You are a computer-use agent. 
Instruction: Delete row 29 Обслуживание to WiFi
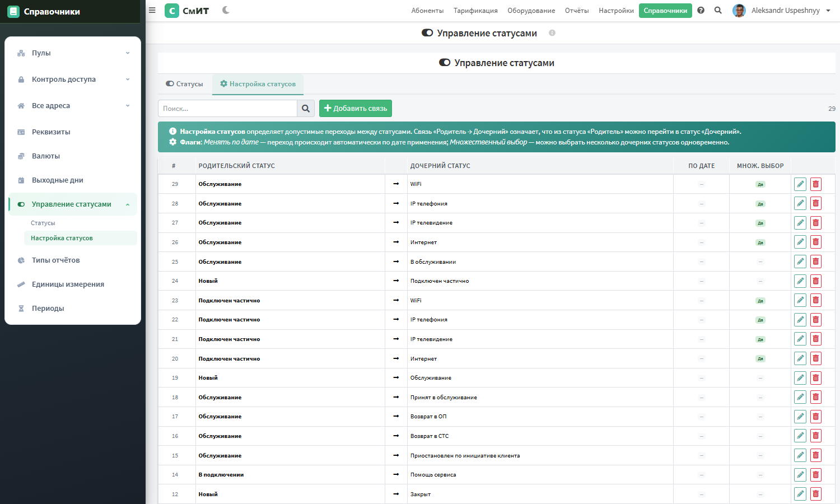(816, 184)
